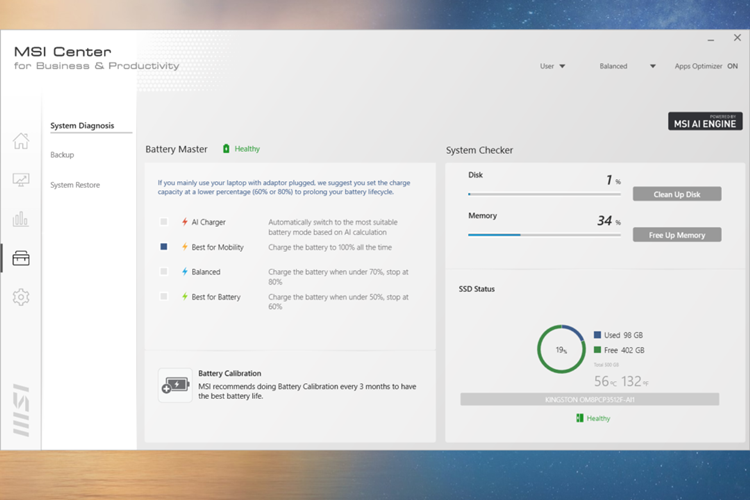Click the Battery Master heading

tap(176, 149)
